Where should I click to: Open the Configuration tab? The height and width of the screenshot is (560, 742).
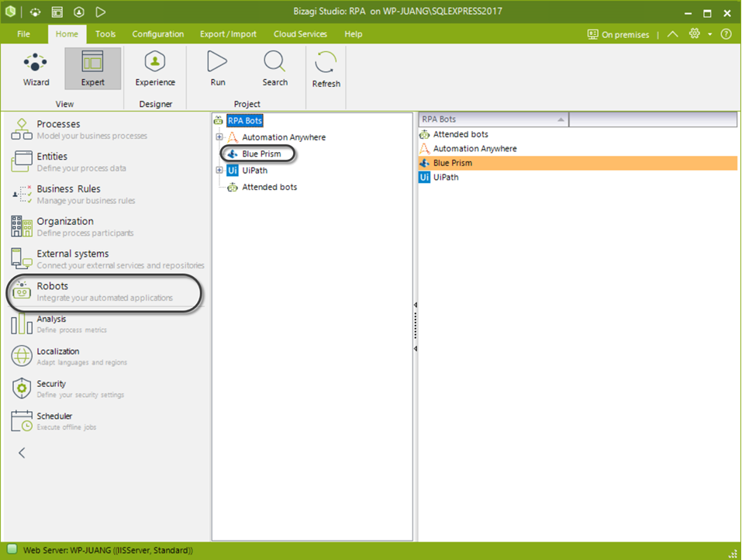pos(158,34)
